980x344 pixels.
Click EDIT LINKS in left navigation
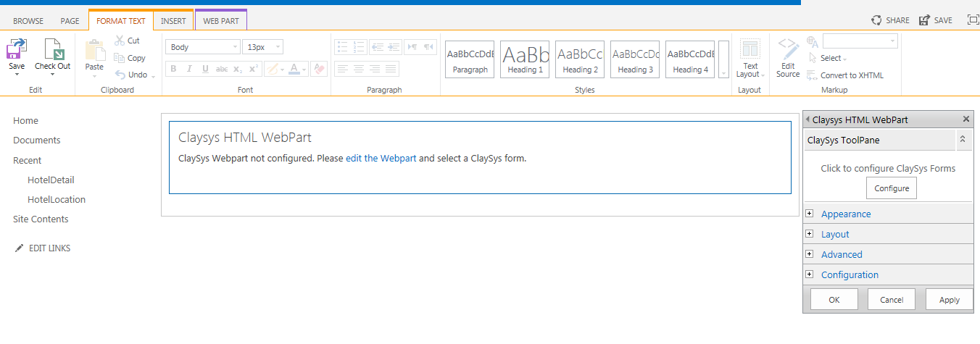(x=42, y=248)
